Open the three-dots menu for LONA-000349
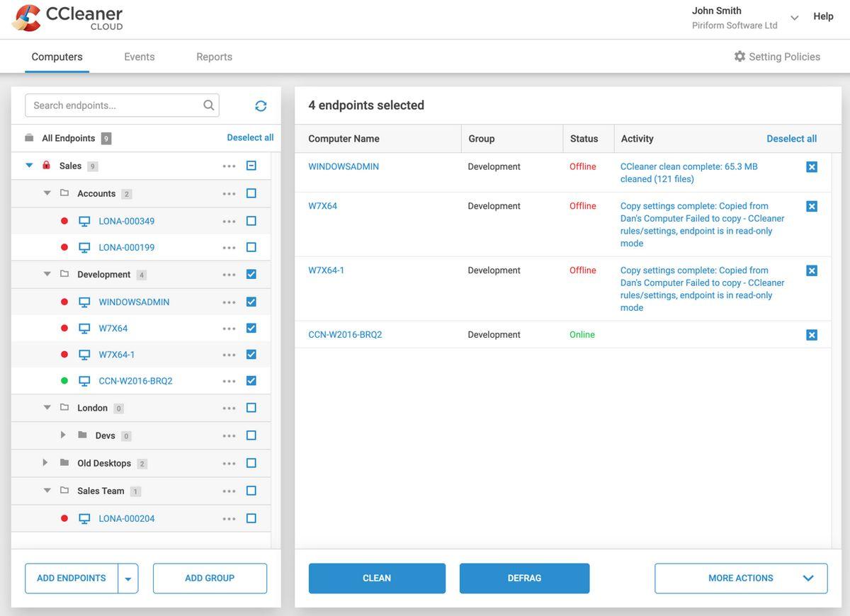This screenshot has width=850, height=616. pos(229,222)
